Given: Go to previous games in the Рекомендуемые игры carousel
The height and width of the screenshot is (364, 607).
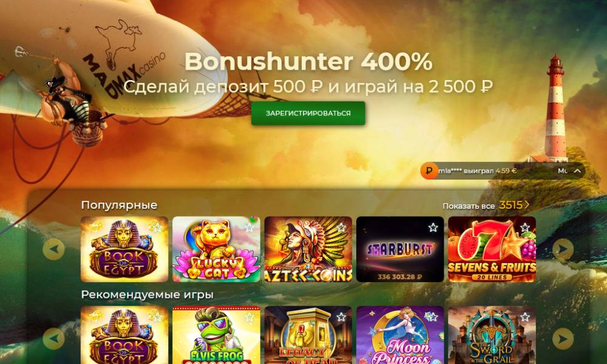Looking at the screenshot, I should pyautogui.click(x=54, y=339).
